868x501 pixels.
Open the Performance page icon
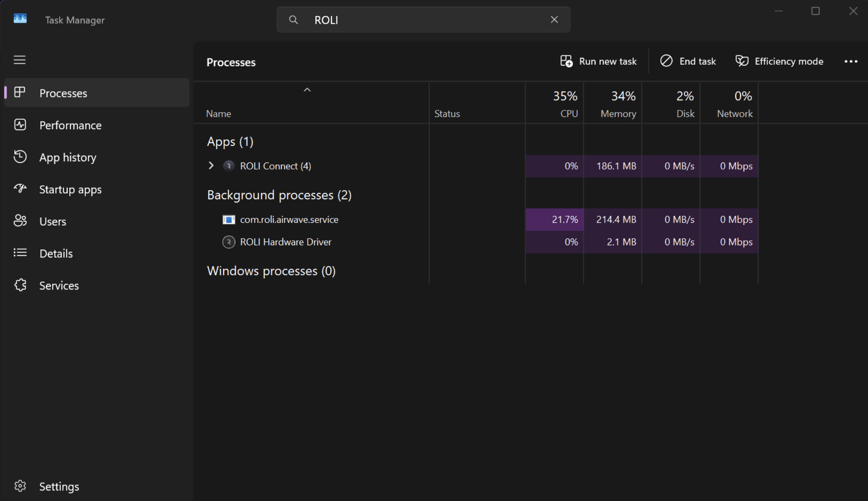[20, 125]
